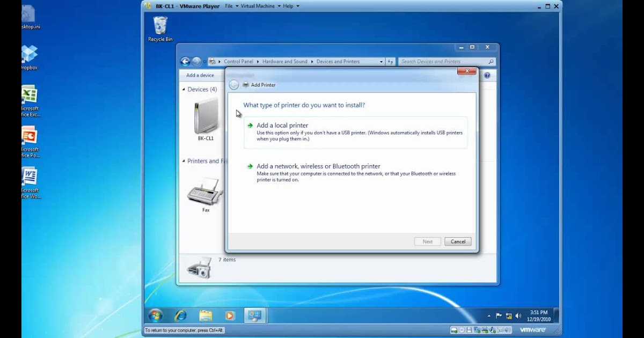The height and width of the screenshot is (338, 644).
Task: Open the network tray icon
Action: pyautogui.click(x=509, y=316)
